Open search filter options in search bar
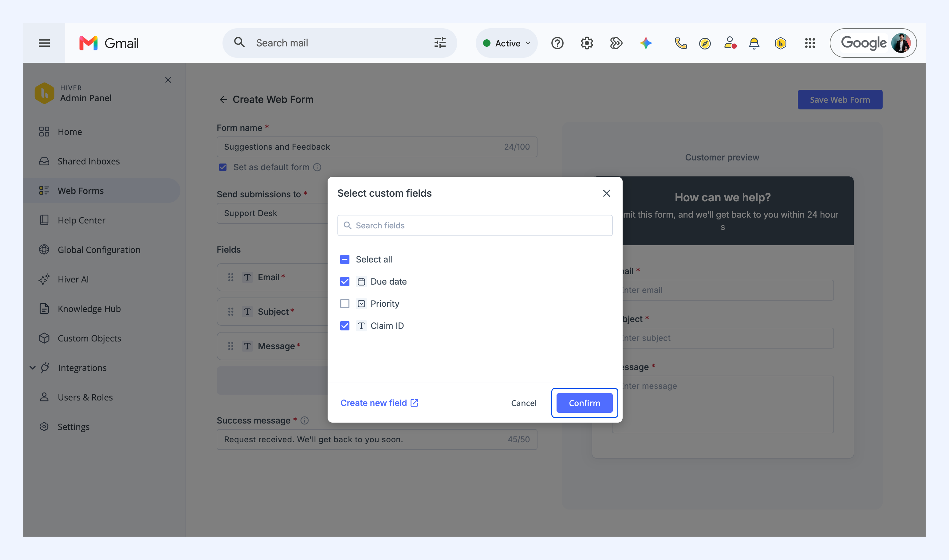This screenshot has height=560, width=949. tap(440, 43)
